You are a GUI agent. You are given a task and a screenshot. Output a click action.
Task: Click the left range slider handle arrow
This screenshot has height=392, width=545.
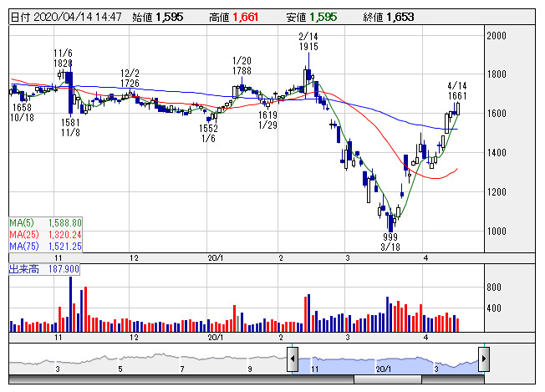(293, 359)
